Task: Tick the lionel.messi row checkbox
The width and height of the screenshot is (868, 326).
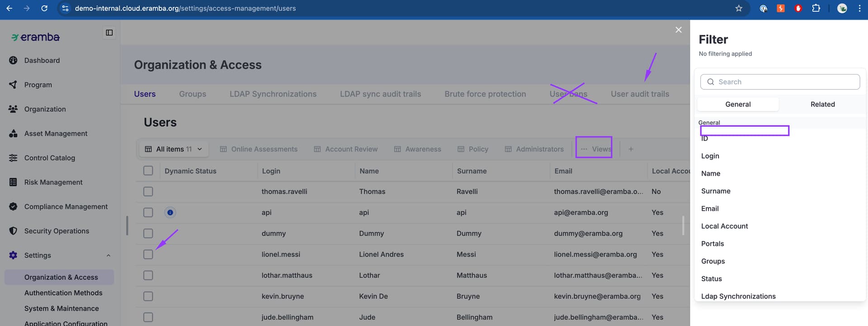Action: pyautogui.click(x=148, y=255)
